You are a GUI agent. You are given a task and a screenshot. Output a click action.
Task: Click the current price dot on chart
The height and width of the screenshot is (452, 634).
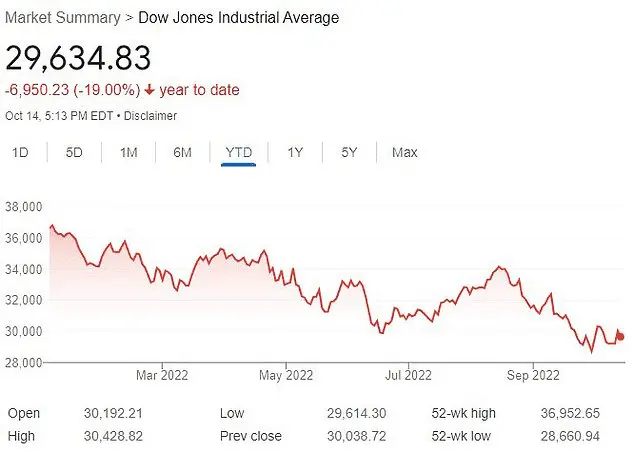(619, 336)
